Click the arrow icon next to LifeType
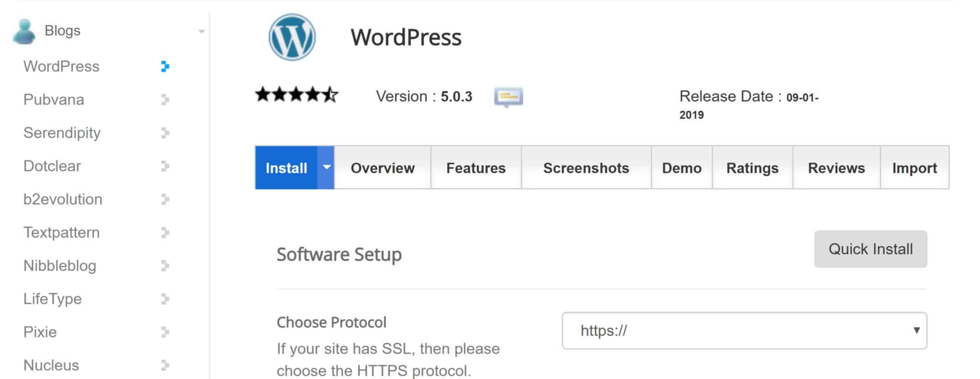 point(165,299)
